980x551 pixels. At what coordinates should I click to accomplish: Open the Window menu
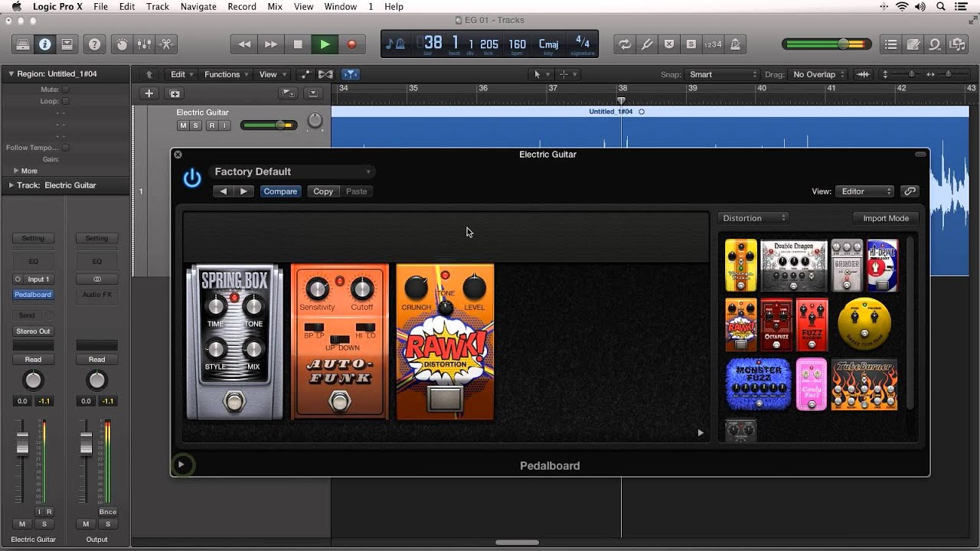[x=341, y=6]
